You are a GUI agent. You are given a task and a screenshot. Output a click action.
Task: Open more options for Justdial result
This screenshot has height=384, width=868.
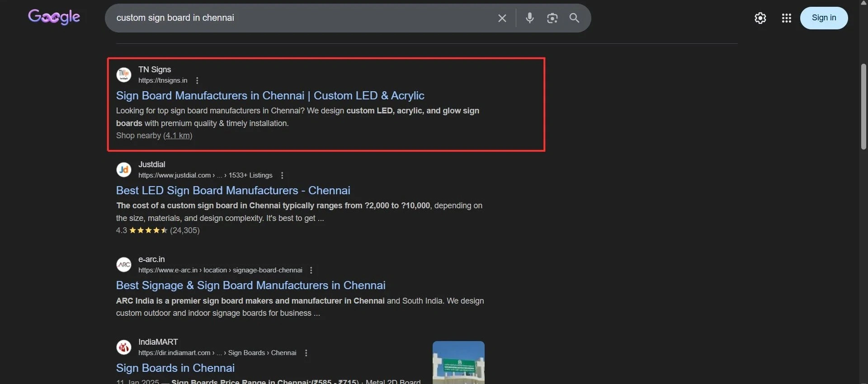[x=282, y=175]
